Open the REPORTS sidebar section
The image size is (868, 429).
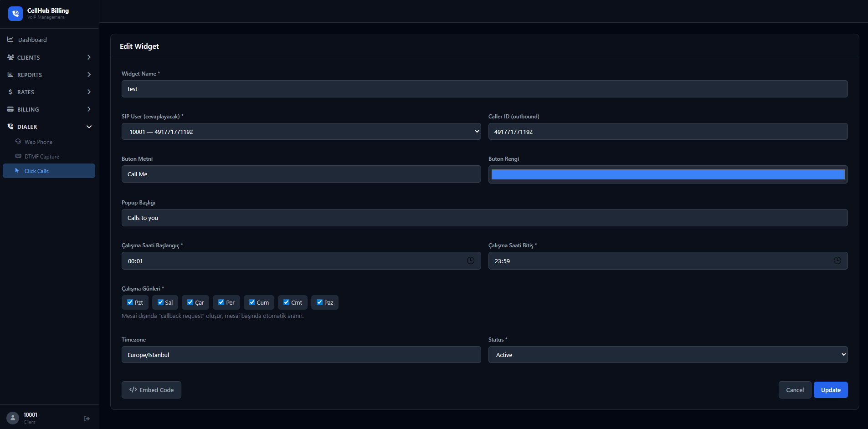pyautogui.click(x=49, y=75)
